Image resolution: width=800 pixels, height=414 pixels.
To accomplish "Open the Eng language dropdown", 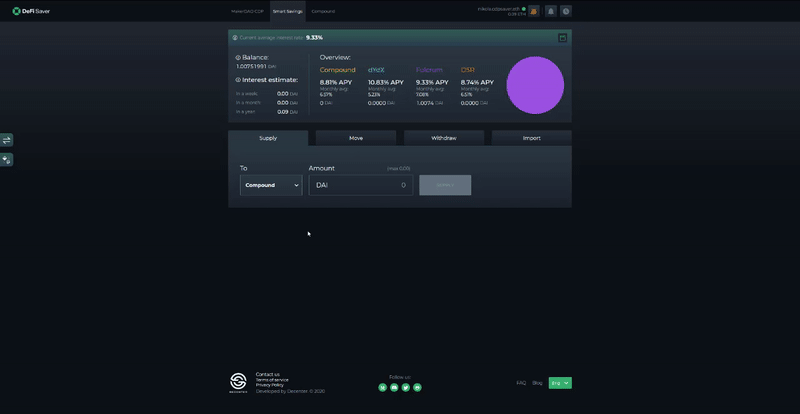I will [560, 383].
